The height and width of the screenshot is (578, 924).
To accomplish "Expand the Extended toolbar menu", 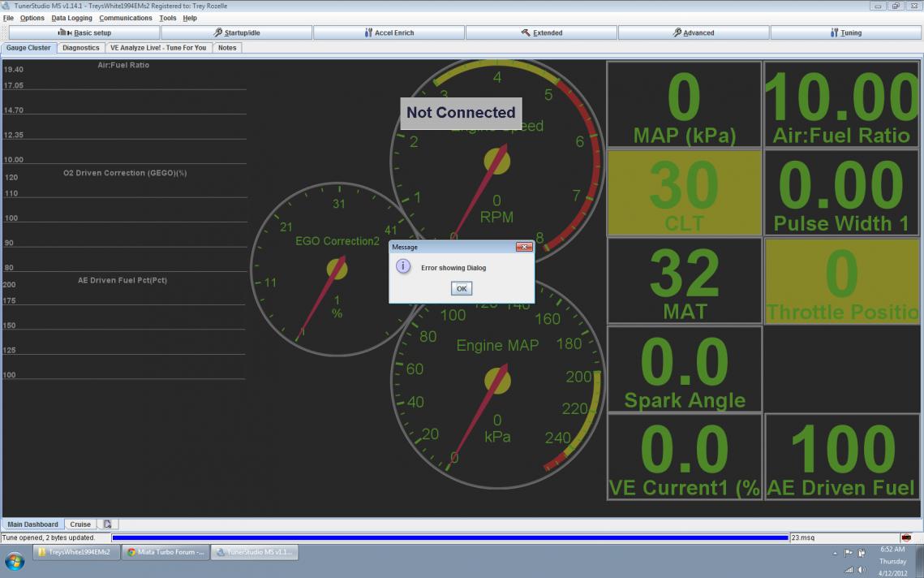I will pyautogui.click(x=541, y=32).
